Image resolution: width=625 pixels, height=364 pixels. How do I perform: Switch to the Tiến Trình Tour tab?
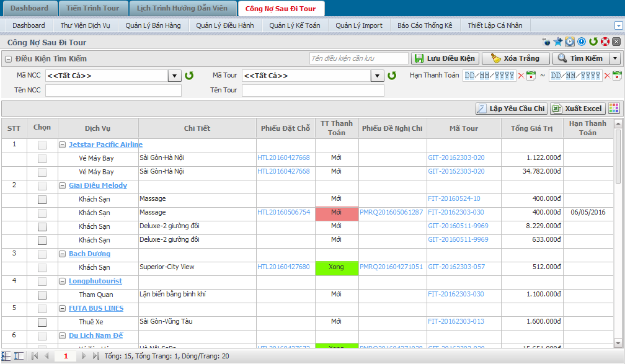click(93, 8)
